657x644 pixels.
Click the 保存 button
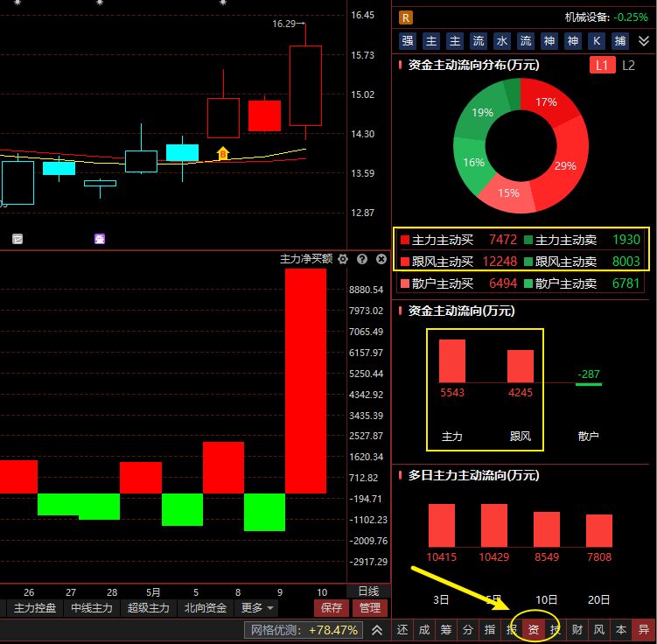(x=331, y=607)
